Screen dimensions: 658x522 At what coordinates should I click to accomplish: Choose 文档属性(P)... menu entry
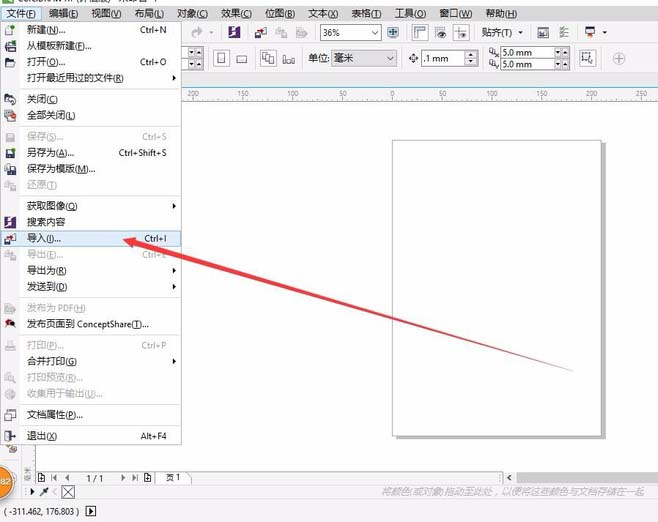pos(91,415)
